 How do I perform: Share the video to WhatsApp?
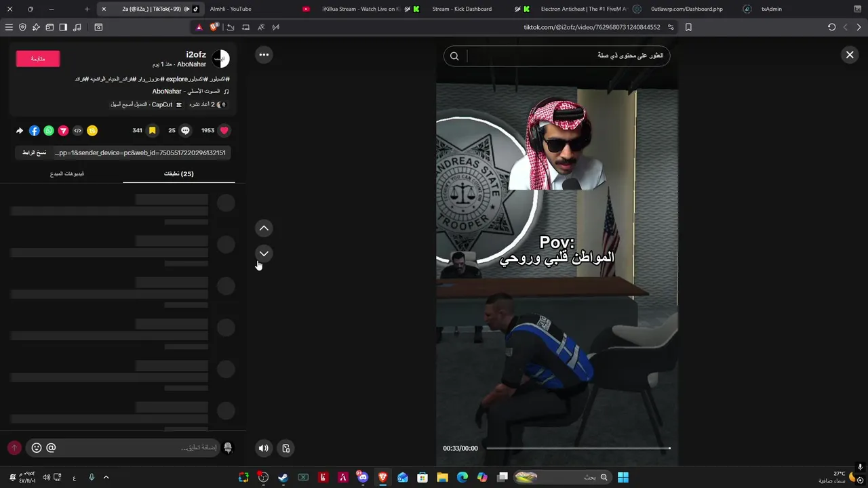click(x=49, y=131)
